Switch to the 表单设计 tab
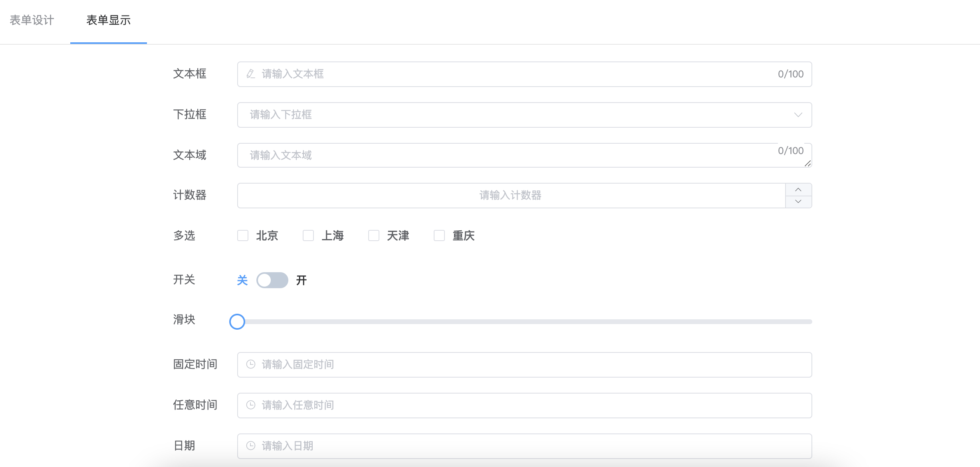The width and height of the screenshot is (980, 467). [32, 20]
